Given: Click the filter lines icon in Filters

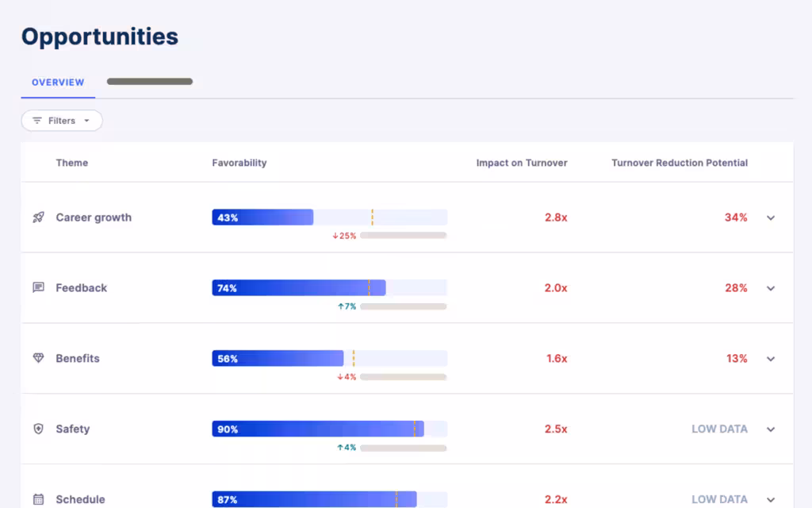Looking at the screenshot, I should coord(36,121).
